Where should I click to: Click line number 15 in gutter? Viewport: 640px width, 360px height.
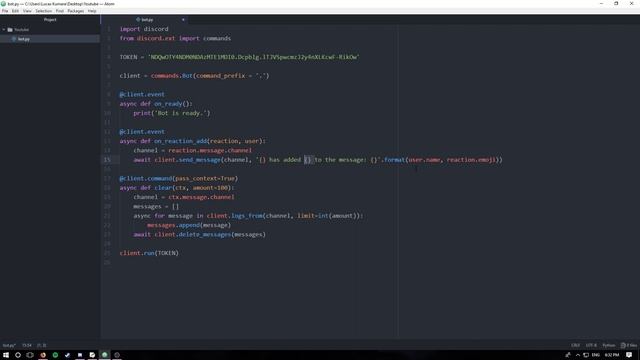tap(107, 160)
